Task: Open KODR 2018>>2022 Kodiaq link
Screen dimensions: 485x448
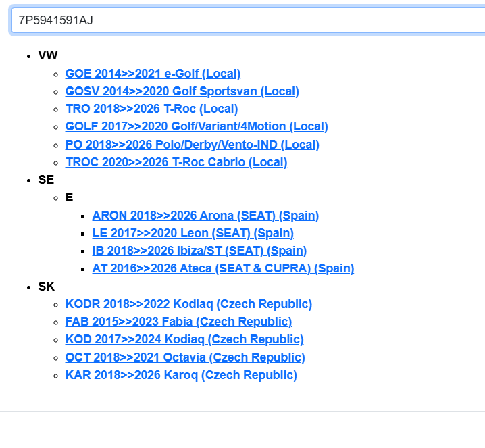Action: [x=188, y=304]
